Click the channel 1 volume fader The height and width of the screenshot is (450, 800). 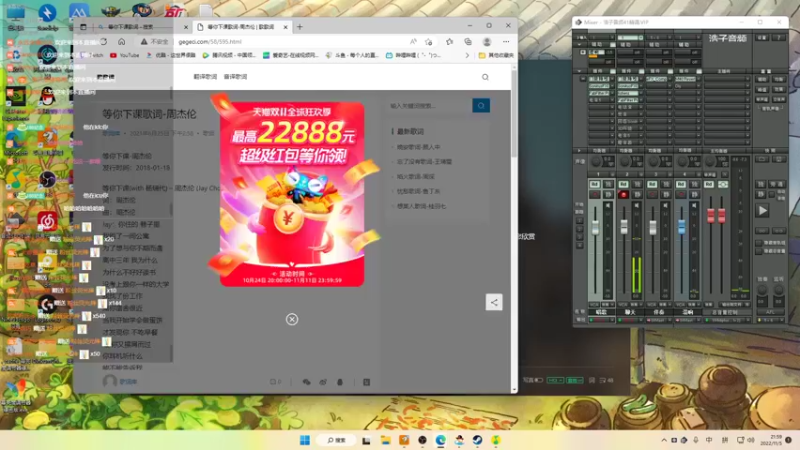pyautogui.click(x=595, y=227)
